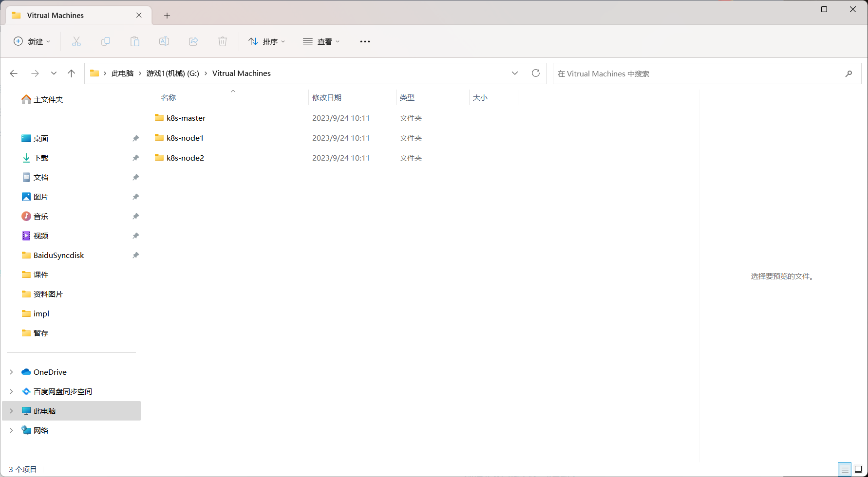Screen dimensions: 868x477
Task: Expand the 网络 tree node
Action: tap(11, 430)
